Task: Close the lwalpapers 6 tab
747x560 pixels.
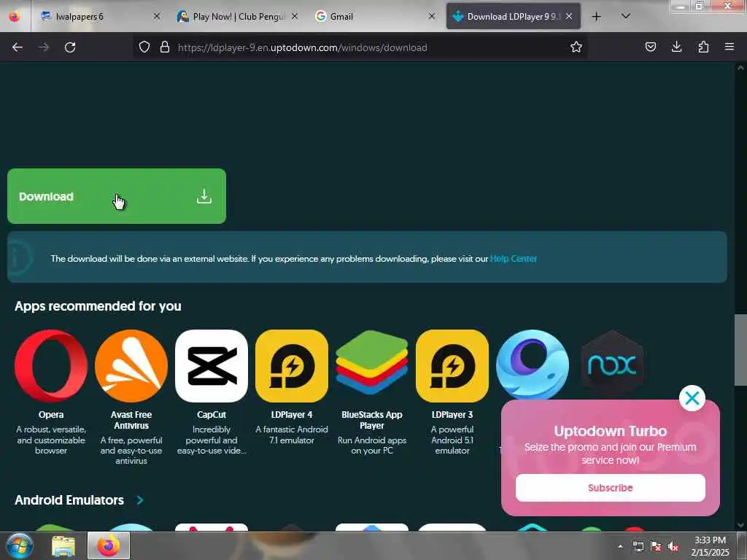Action: [x=156, y=16]
